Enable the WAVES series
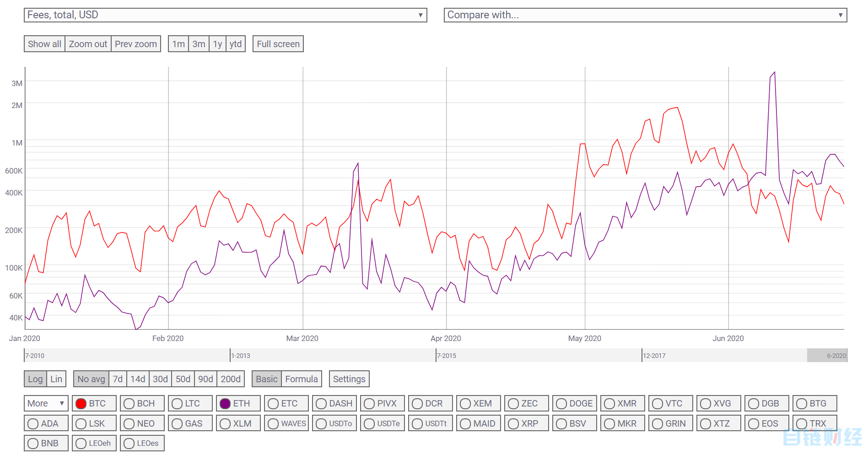 tap(286, 423)
